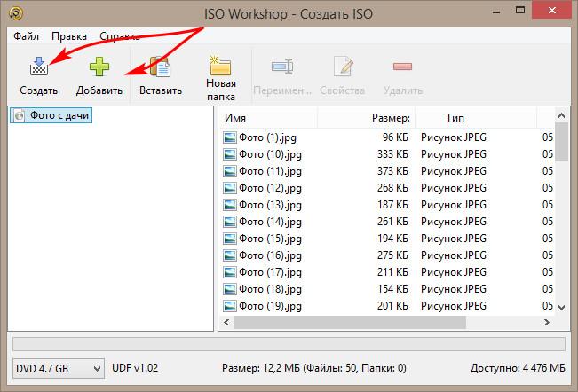Create a folder with Новая папка icon
Image resolution: width=578 pixels, height=392 pixels.
pos(220,65)
